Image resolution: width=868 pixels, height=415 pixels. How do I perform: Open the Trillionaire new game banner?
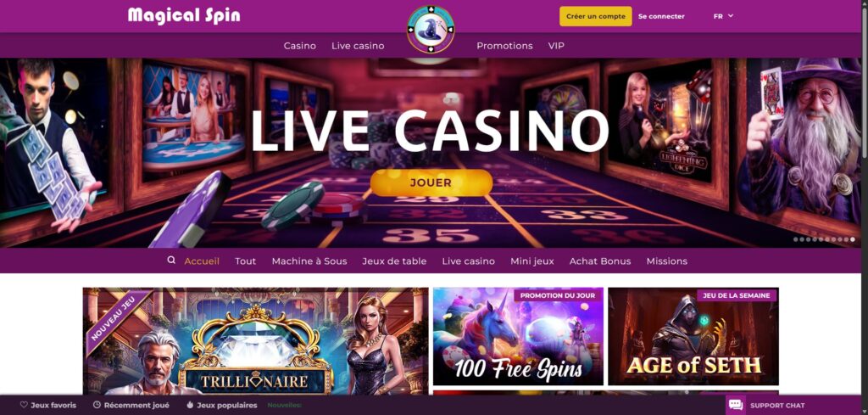(x=256, y=341)
